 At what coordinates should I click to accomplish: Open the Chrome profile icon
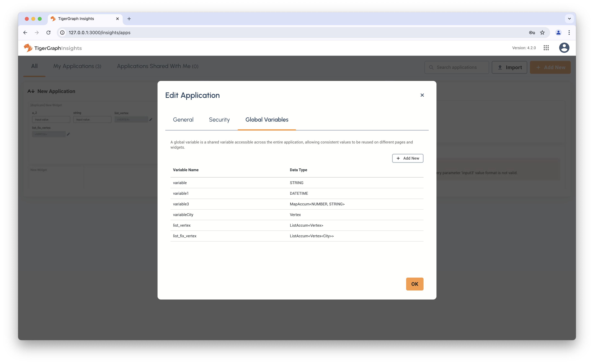click(x=558, y=33)
